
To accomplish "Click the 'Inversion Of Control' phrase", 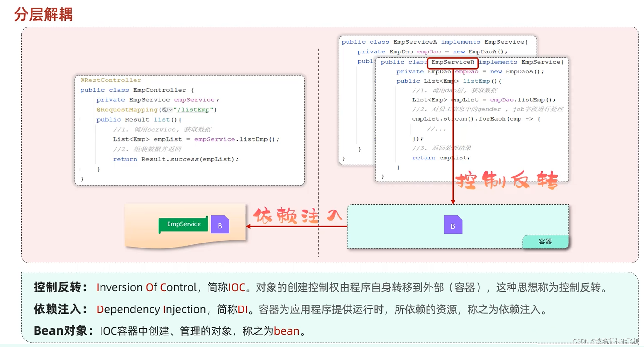I will pos(147,287).
